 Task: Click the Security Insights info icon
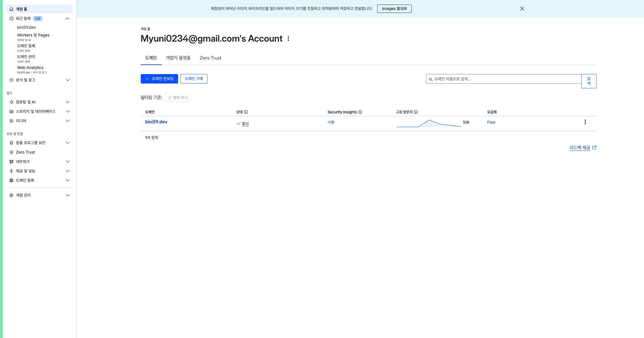point(360,112)
